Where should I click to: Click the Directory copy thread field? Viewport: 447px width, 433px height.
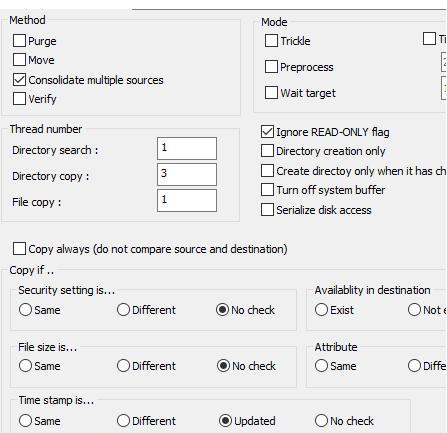(x=187, y=174)
